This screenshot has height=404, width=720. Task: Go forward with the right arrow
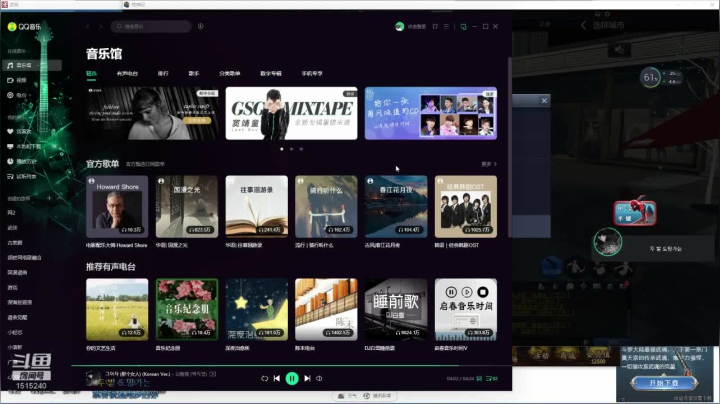click(x=101, y=27)
